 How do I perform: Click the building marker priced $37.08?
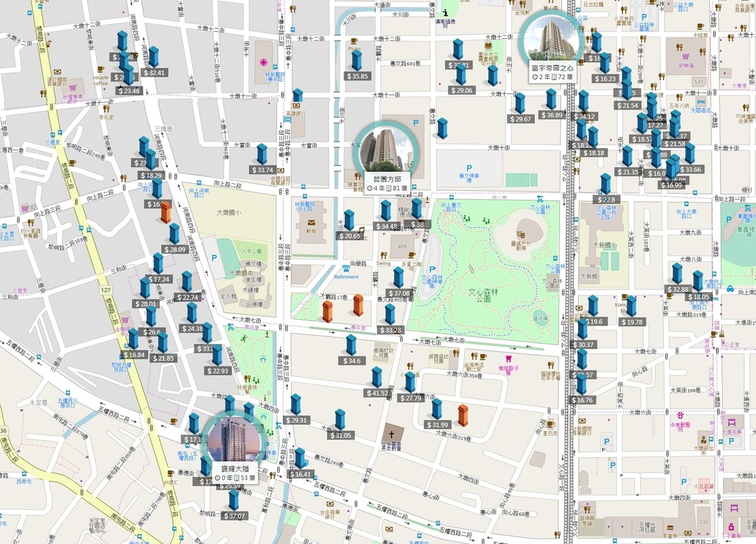click(398, 278)
